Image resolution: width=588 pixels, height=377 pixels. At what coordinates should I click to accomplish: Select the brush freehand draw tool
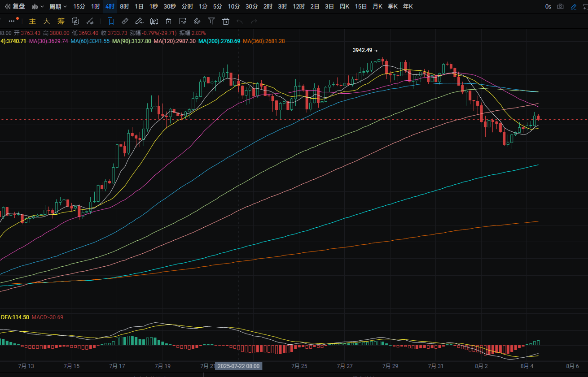[139, 21]
